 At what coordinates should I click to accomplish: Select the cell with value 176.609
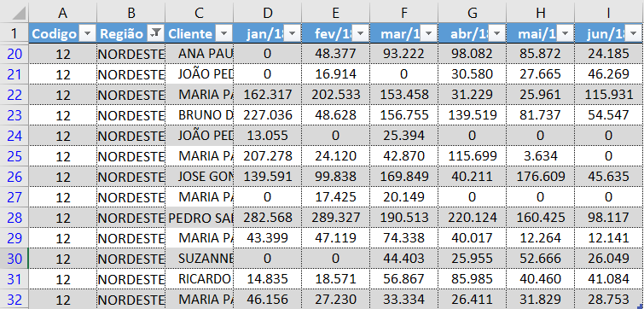540,177
